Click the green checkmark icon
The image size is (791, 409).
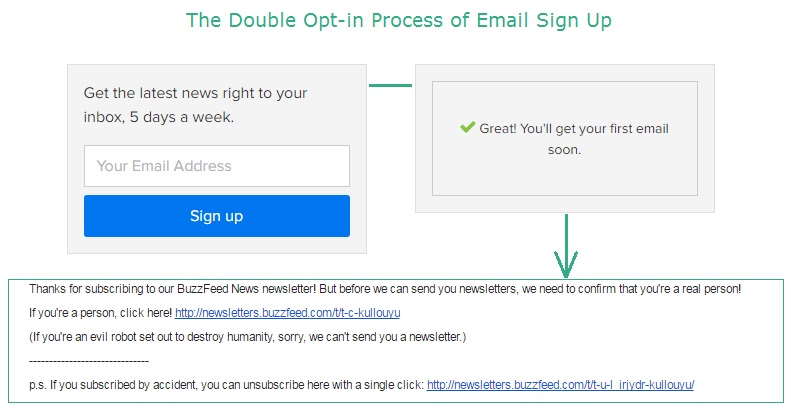pos(468,127)
